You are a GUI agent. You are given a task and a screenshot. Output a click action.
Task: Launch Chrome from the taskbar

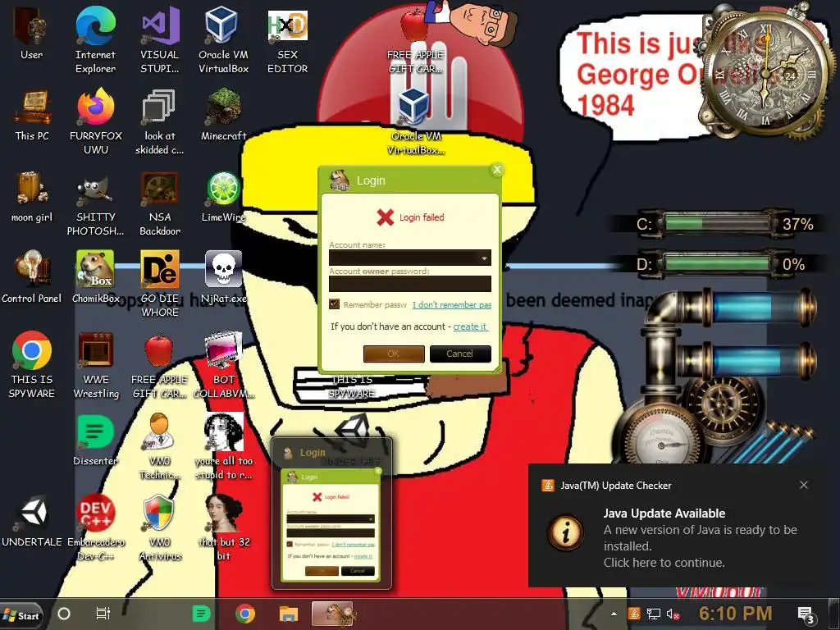pos(244,614)
